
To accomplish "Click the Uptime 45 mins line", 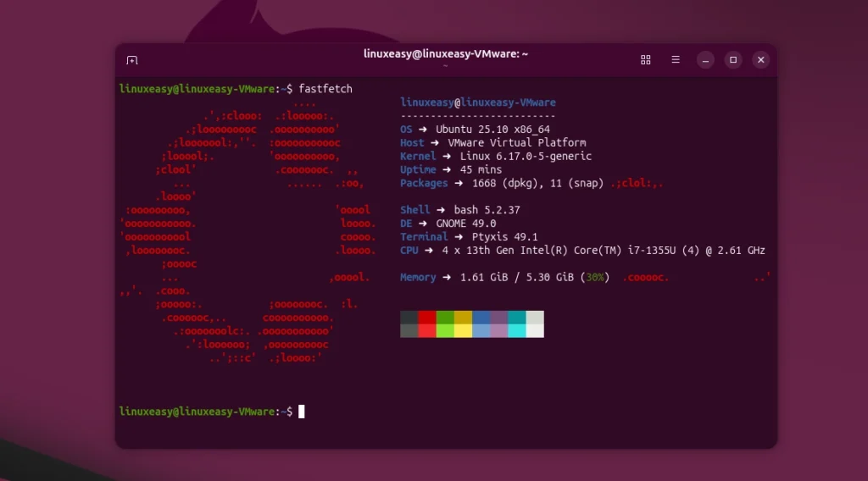I will tap(451, 169).
